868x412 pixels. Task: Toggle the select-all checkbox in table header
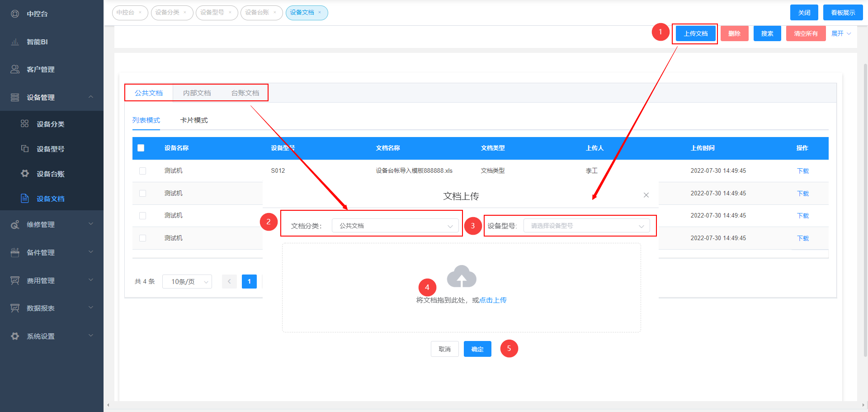pos(141,148)
